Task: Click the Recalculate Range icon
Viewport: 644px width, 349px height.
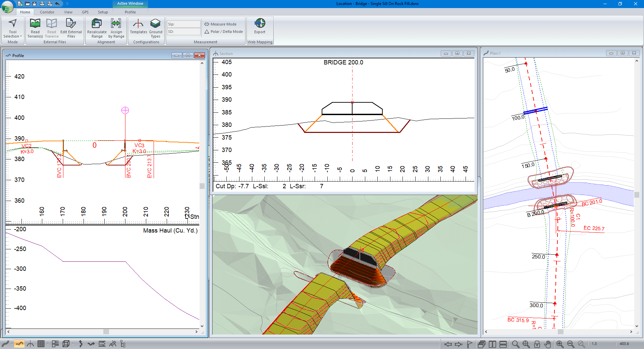Action: pyautogui.click(x=97, y=28)
